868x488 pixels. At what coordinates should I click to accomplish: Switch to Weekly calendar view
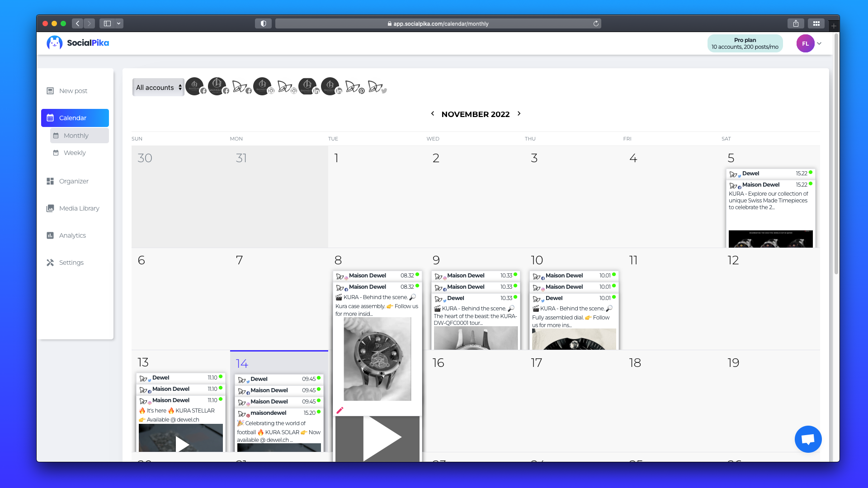[x=80, y=153]
